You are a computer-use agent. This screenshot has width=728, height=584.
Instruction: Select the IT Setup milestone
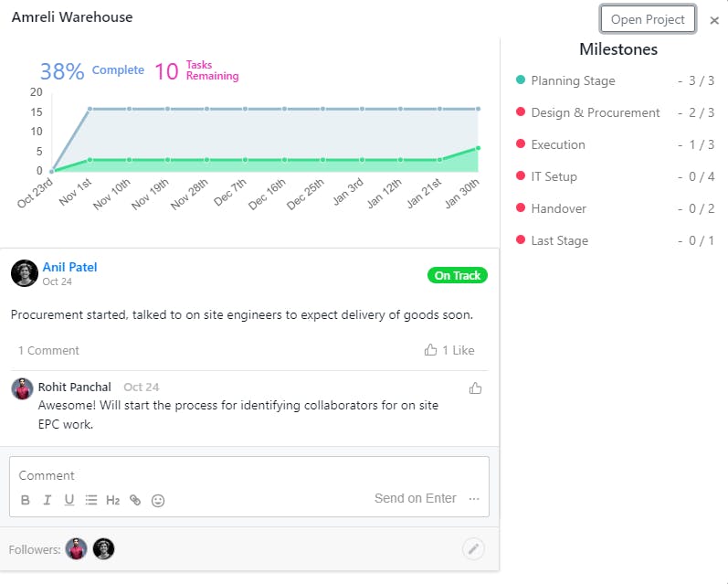coord(554,176)
